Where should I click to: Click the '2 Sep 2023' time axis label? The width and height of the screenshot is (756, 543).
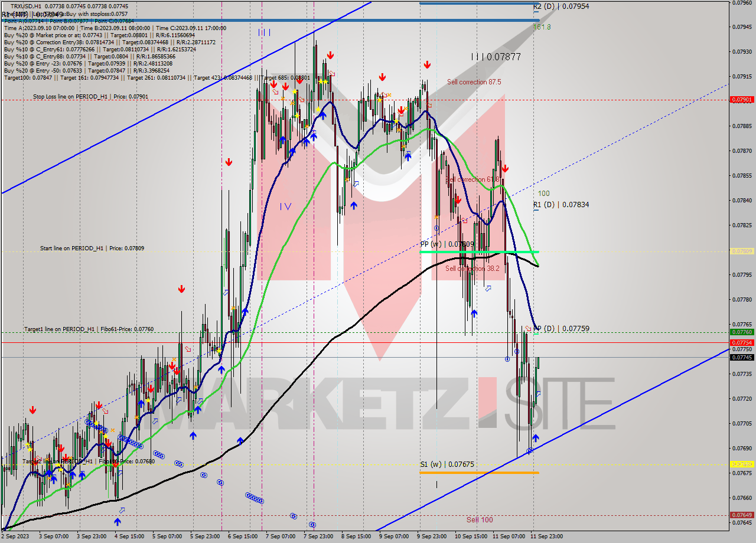15,537
